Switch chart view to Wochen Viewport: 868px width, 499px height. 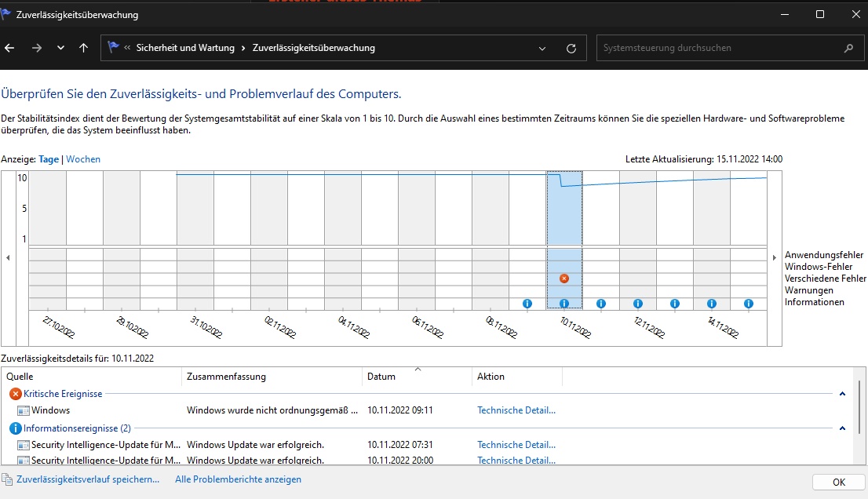coord(83,159)
